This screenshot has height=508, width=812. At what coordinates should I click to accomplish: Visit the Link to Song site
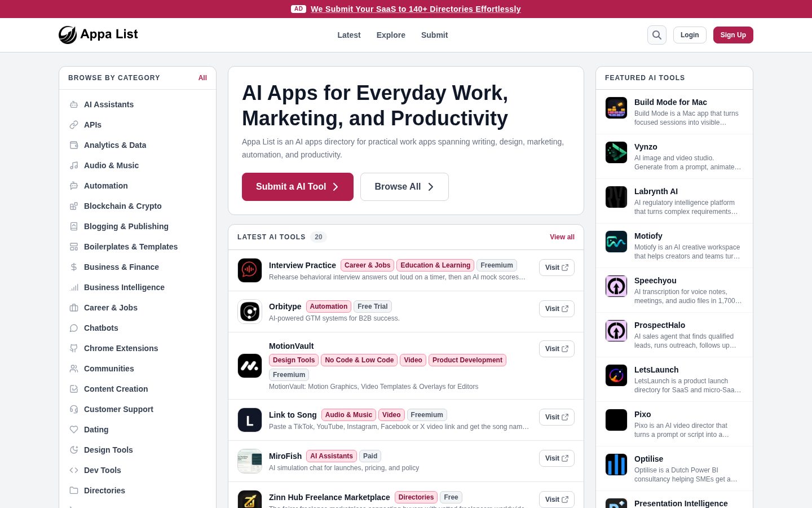pyautogui.click(x=557, y=417)
